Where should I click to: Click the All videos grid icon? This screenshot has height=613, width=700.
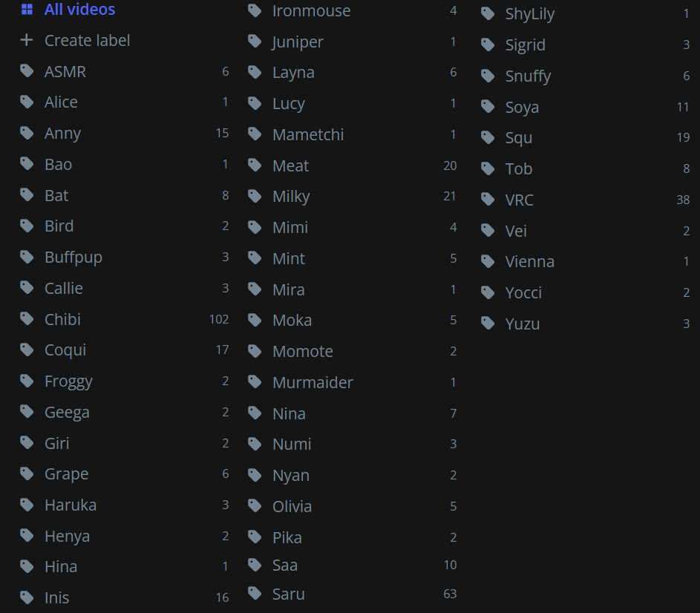[x=27, y=10]
